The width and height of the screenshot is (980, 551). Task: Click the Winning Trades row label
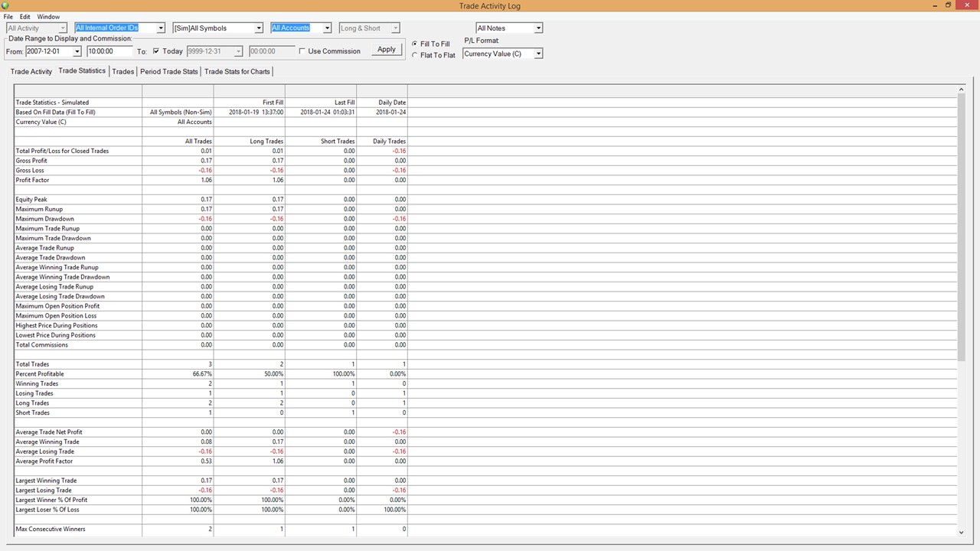(x=37, y=384)
